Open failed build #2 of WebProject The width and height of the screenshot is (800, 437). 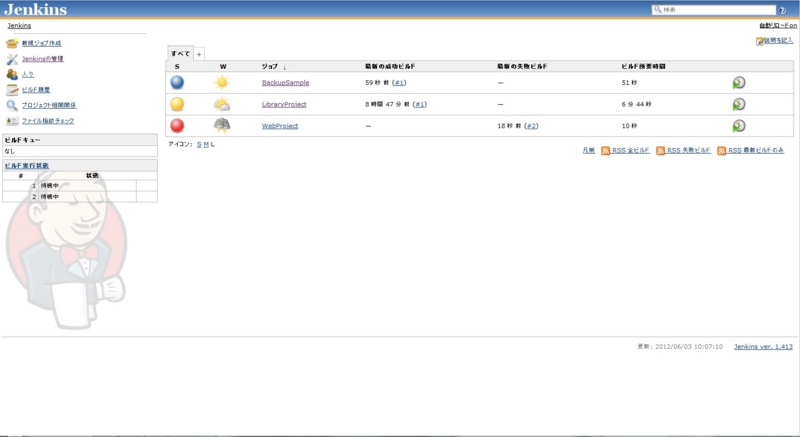click(532, 126)
